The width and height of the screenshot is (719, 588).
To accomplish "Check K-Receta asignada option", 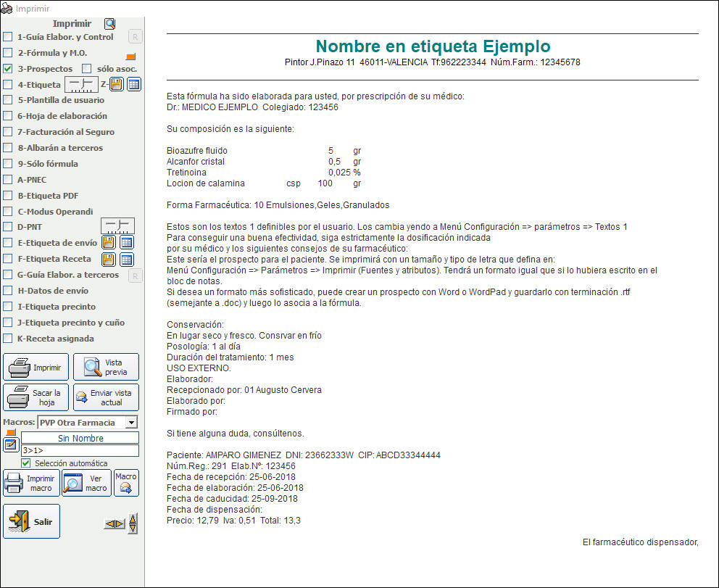I will pos(8,339).
